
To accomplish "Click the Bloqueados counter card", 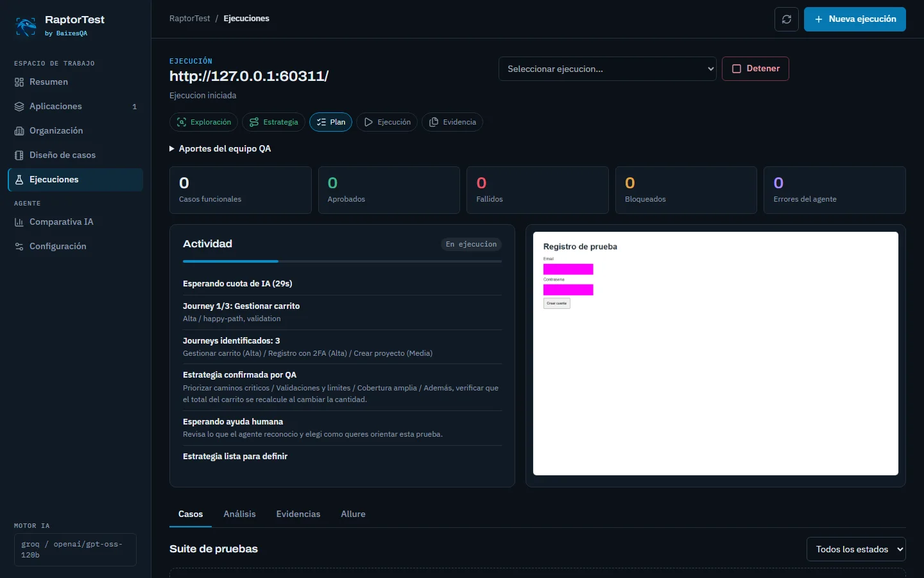I will 686,190.
